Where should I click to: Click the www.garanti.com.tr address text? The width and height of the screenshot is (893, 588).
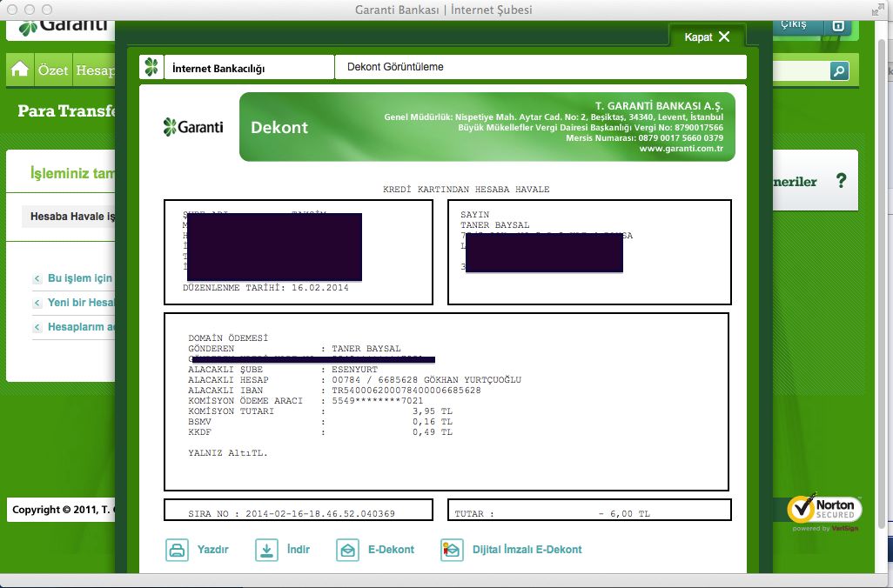681,149
